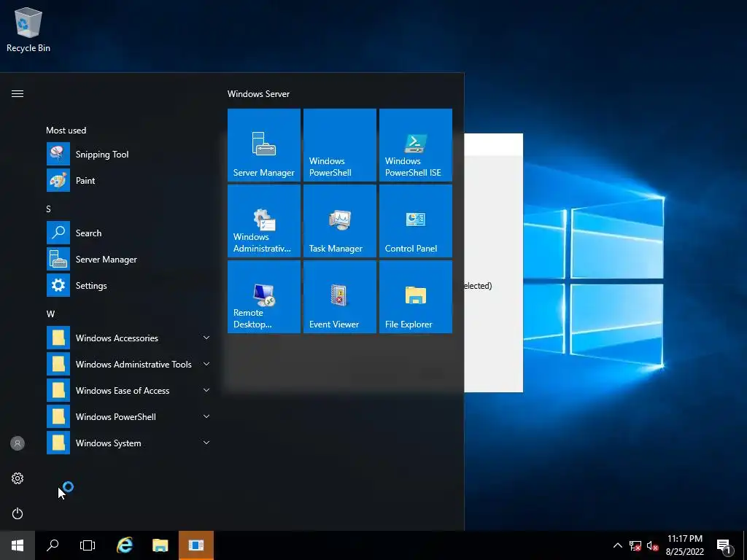This screenshot has width=747, height=560.
Task: Click the Power icon in Start
Action: click(x=18, y=513)
